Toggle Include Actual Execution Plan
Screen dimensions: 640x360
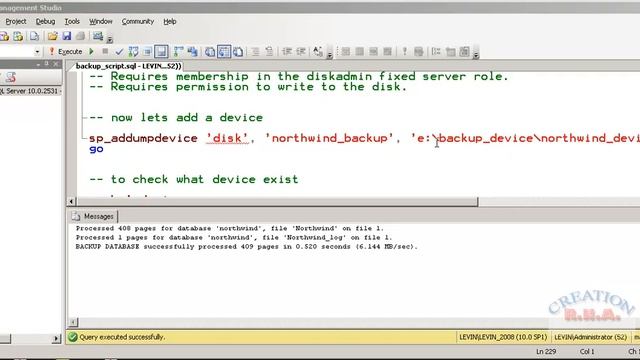point(178,52)
